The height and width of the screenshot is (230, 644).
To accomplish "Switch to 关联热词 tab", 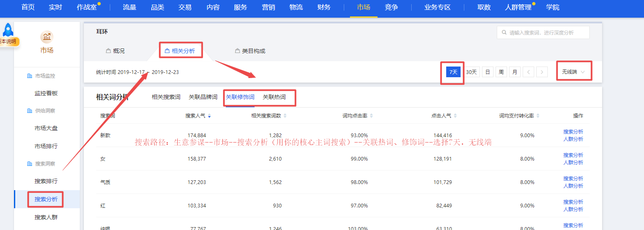I will pos(274,97).
